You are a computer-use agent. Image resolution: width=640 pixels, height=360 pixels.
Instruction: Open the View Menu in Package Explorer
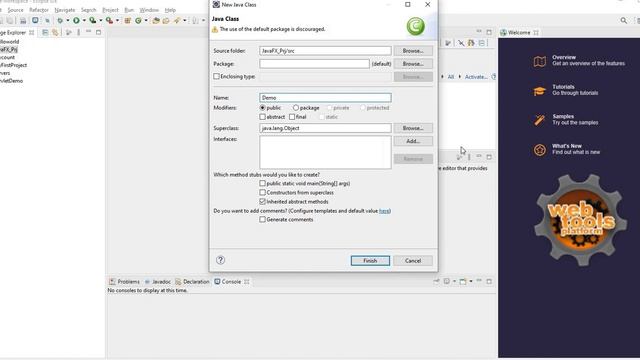point(78,32)
